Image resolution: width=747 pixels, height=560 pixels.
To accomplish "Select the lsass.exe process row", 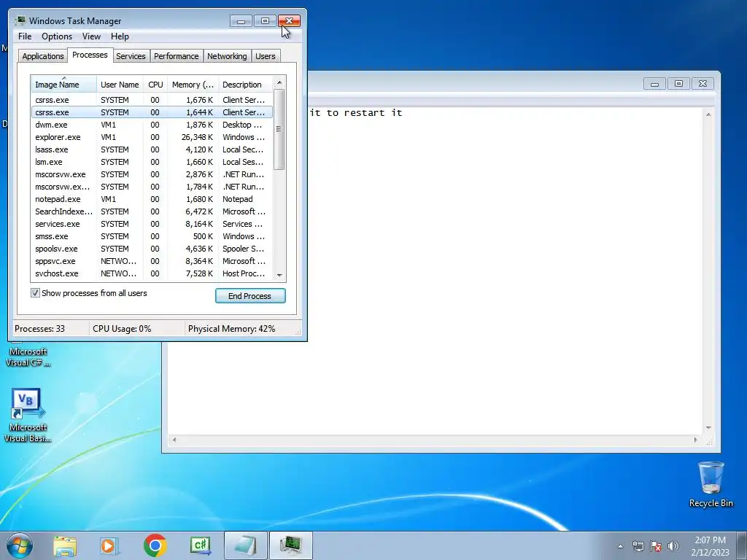I will [x=152, y=149].
